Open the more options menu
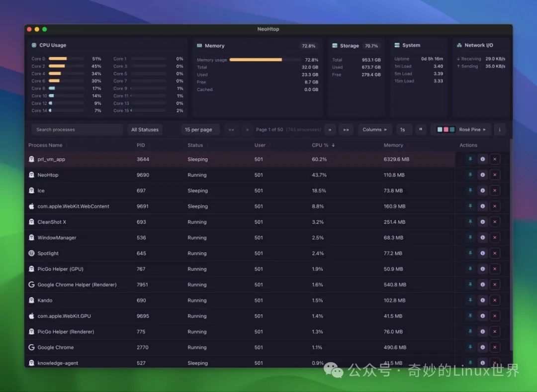This screenshot has width=537, height=392. coord(500,129)
